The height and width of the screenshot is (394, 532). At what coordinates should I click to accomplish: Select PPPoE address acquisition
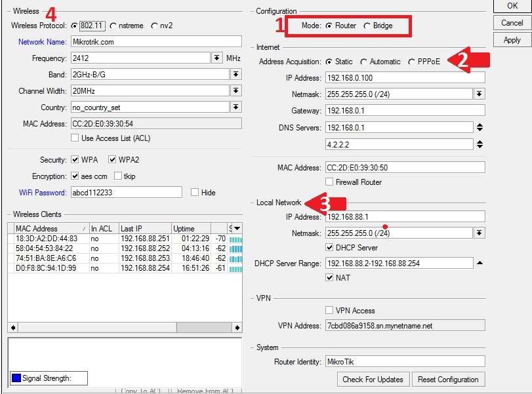click(411, 62)
